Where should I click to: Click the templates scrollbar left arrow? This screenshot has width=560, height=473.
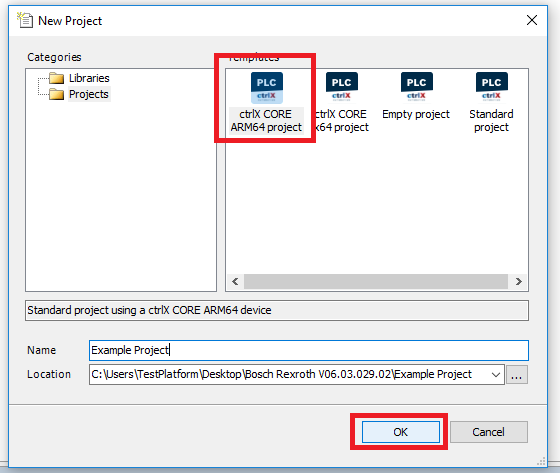tap(235, 282)
